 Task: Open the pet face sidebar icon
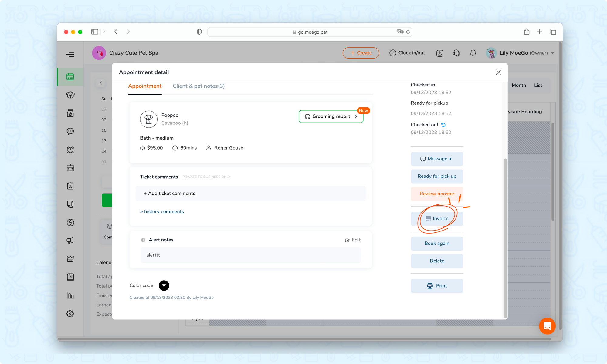(70, 95)
